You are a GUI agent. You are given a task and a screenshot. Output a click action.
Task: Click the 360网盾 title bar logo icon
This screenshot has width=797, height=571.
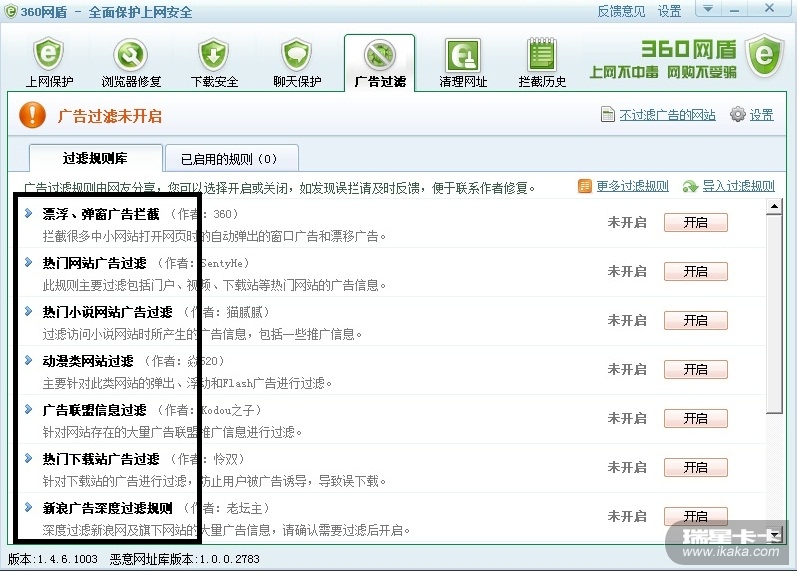tap(11, 11)
